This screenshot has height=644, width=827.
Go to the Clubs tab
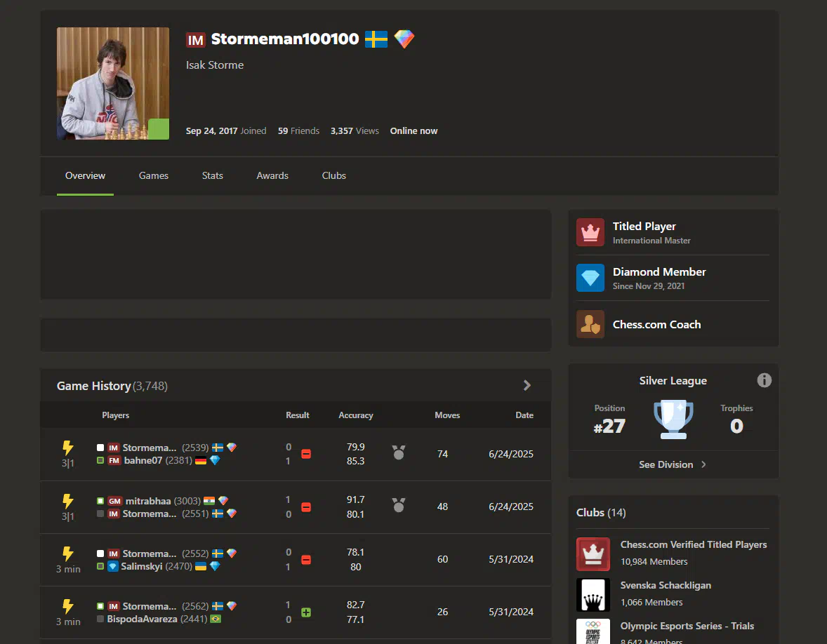[334, 175]
